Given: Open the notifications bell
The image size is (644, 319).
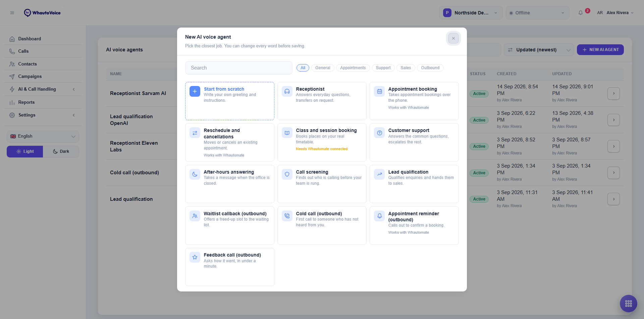Looking at the screenshot, I should tap(581, 13).
